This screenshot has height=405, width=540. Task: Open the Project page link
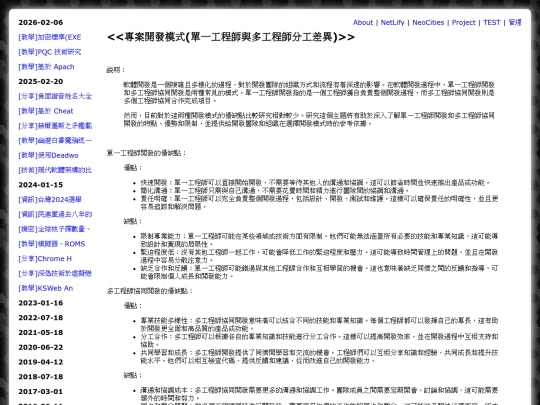click(464, 22)
